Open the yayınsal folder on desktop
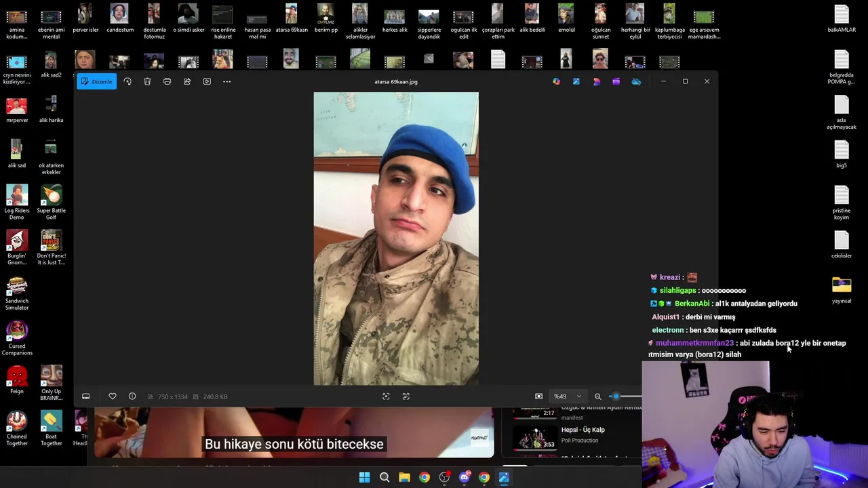This screenshot has height=488, width=868. pyautogui.click(x=842, y=289)
